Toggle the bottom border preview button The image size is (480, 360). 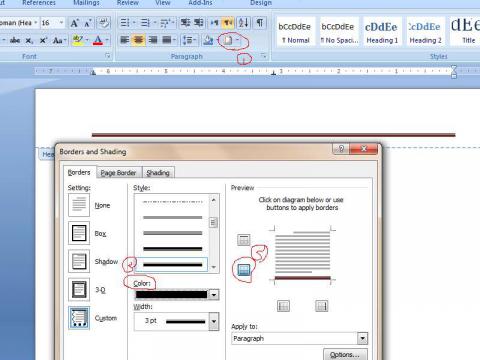click(x=244, y=269)
